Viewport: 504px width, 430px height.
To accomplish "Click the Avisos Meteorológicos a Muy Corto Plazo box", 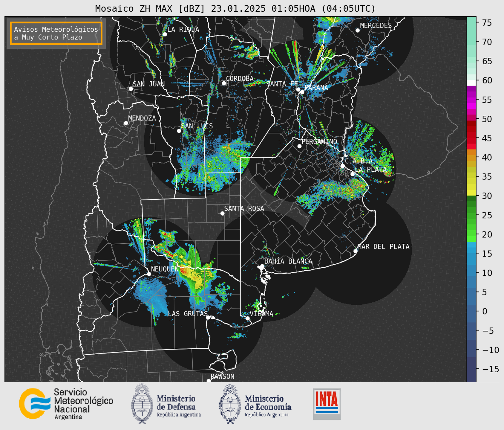I will pyautogui.click(x=56, y=33).
